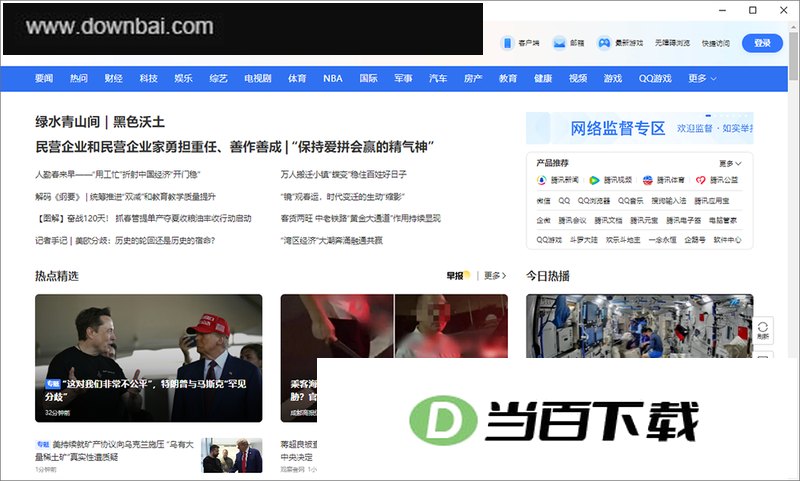Screen dimensions: 800x481
Task: Open 电脑管家 link in 产品推荐
Action: click(723, 220)
